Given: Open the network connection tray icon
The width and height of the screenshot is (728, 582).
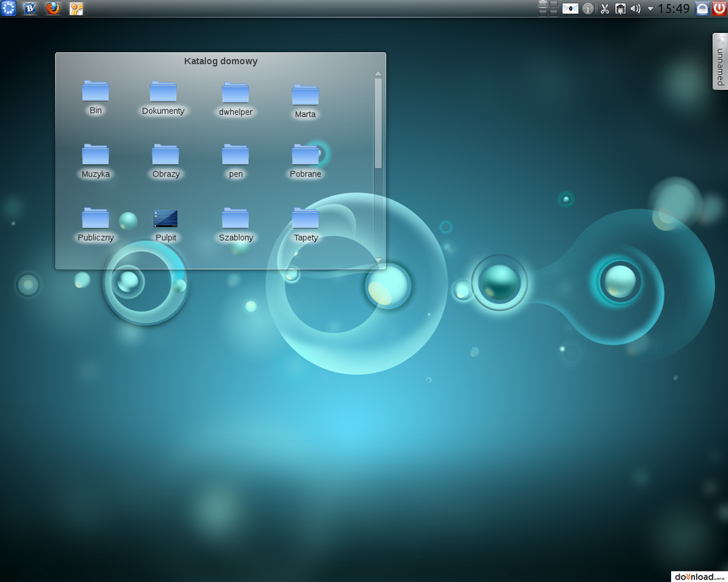Looking at the screenshot, I should click(620, 9).
